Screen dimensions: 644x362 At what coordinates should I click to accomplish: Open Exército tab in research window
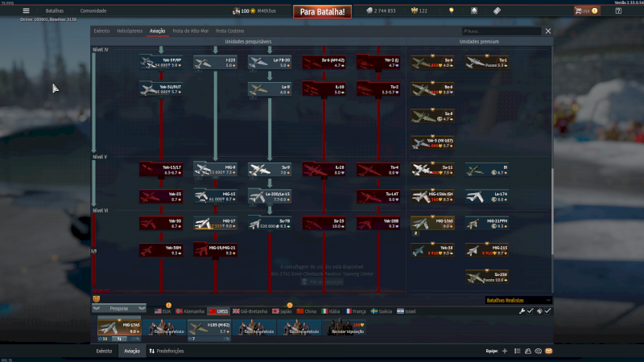click(x=101, y=31)
